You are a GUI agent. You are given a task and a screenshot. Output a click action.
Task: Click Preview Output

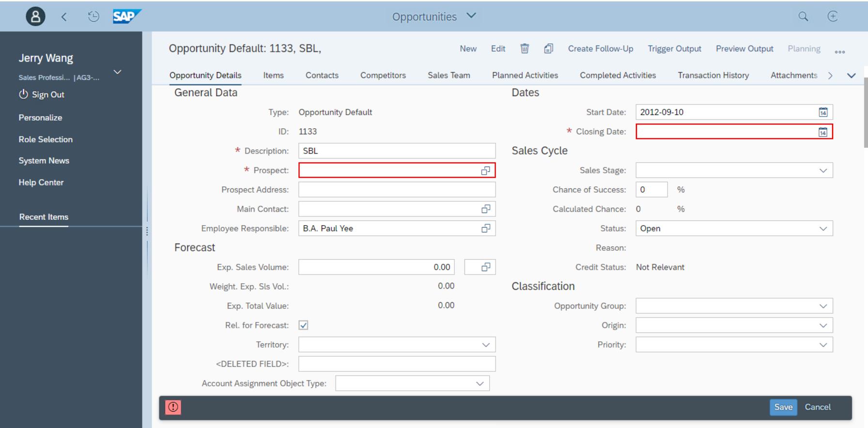point(744,49)
